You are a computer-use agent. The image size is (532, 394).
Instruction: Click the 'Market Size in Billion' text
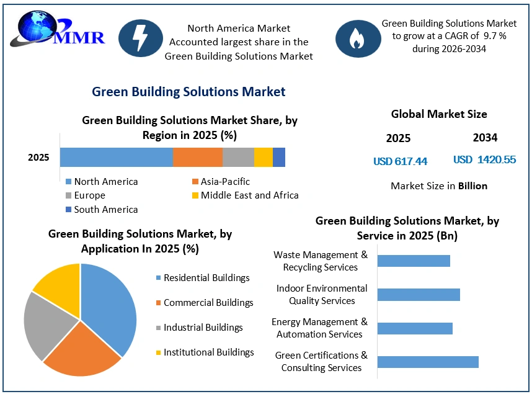point(439,186)
